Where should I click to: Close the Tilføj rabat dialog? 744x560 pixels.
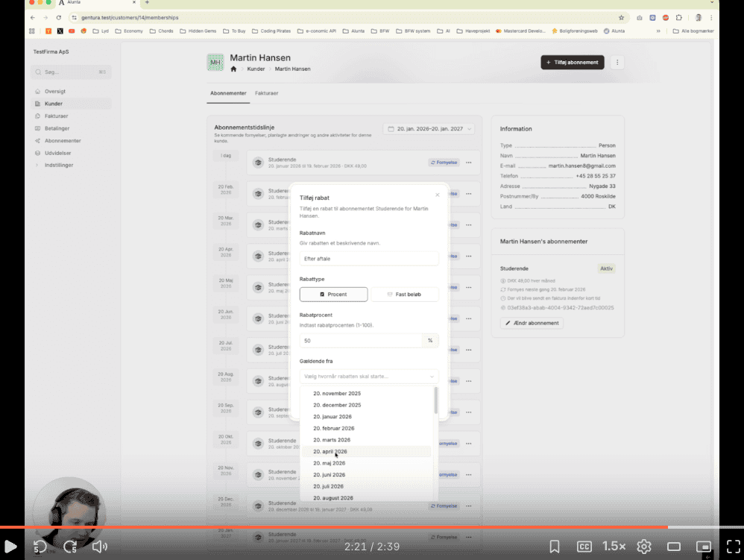point(438,195)
